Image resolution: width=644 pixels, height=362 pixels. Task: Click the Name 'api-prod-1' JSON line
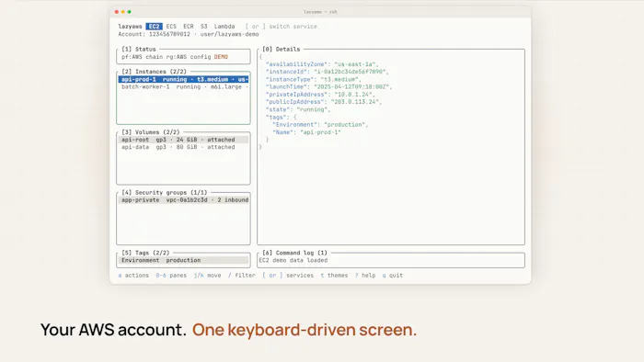pyautogui.click(x=306, y=132)
